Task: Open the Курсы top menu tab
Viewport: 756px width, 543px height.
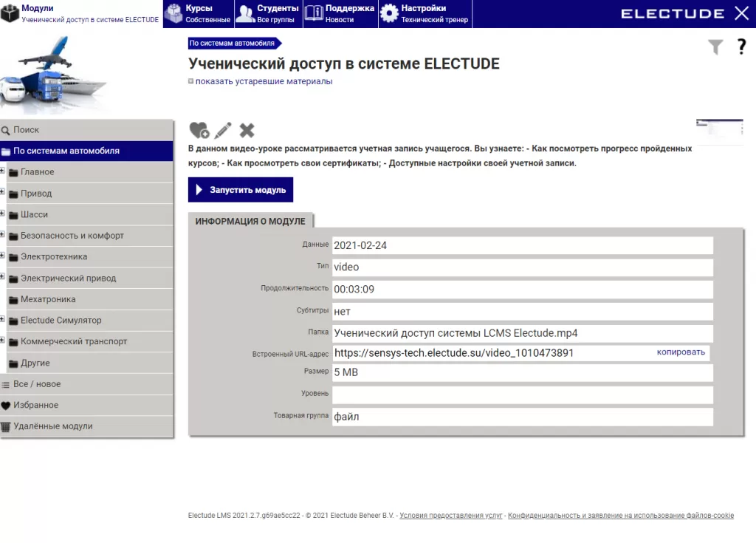Action: (198, 13)
